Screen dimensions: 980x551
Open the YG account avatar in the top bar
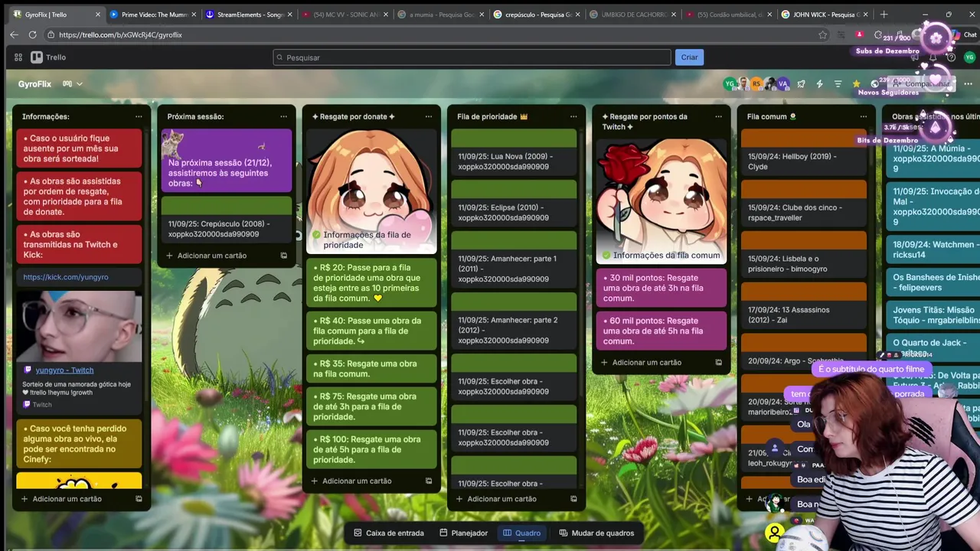[969, 57]
